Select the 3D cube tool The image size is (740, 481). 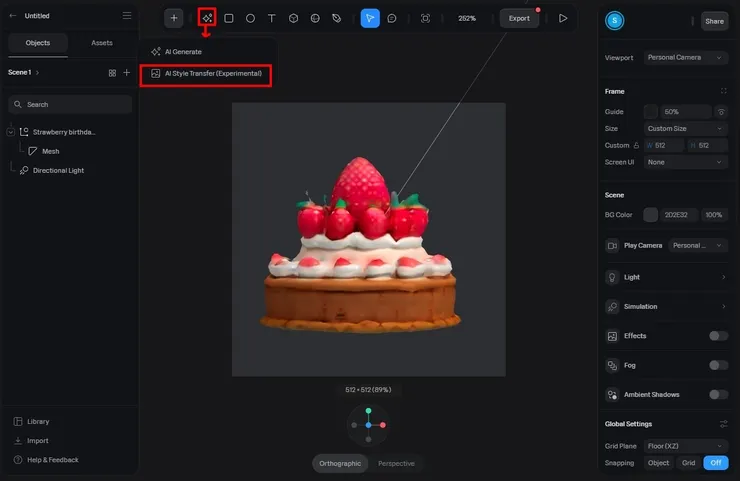[293, 18]
